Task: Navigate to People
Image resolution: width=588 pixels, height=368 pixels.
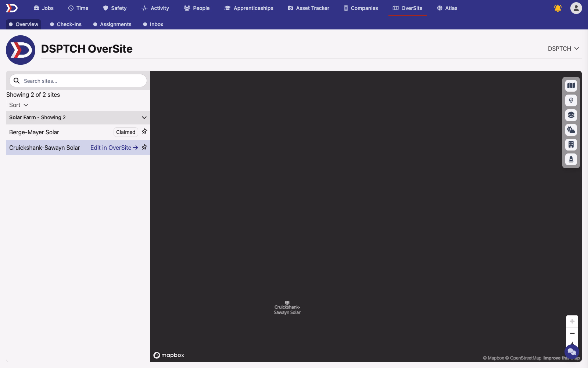Action: 197,8
